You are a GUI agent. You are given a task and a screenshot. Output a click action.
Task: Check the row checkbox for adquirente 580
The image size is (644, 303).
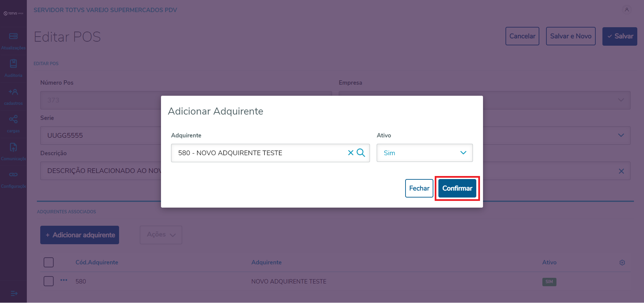(49, 281)
